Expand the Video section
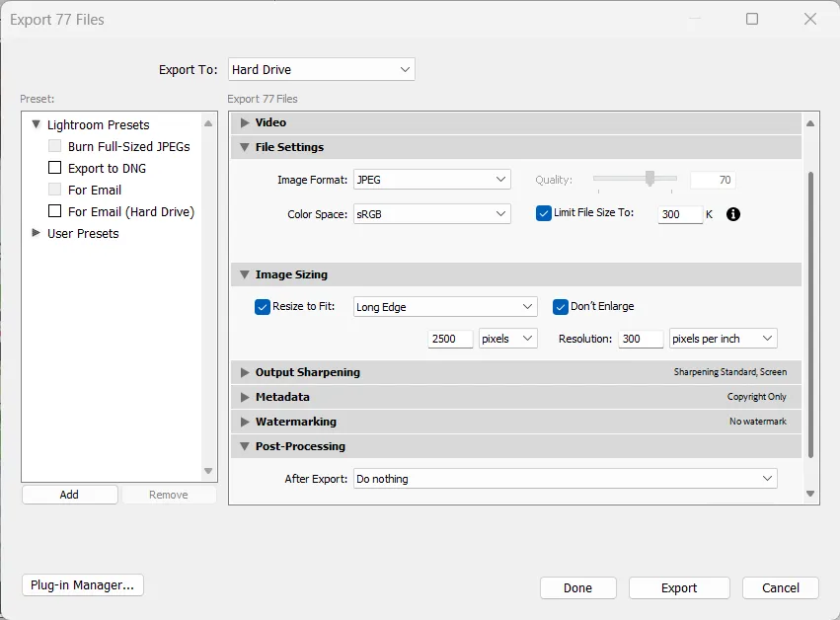 tap(245, 122)
